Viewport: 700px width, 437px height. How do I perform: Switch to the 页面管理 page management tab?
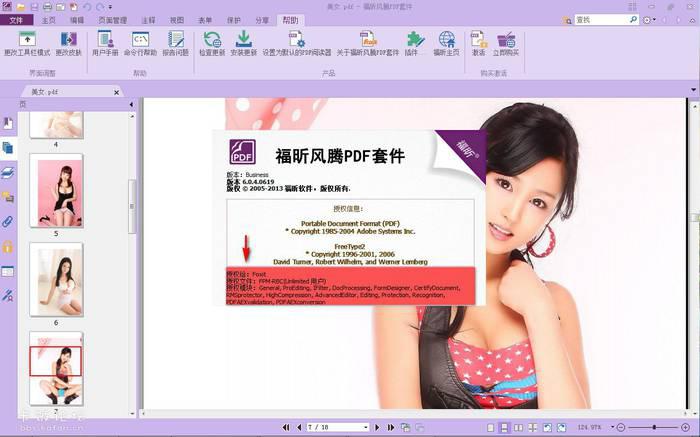112,20
